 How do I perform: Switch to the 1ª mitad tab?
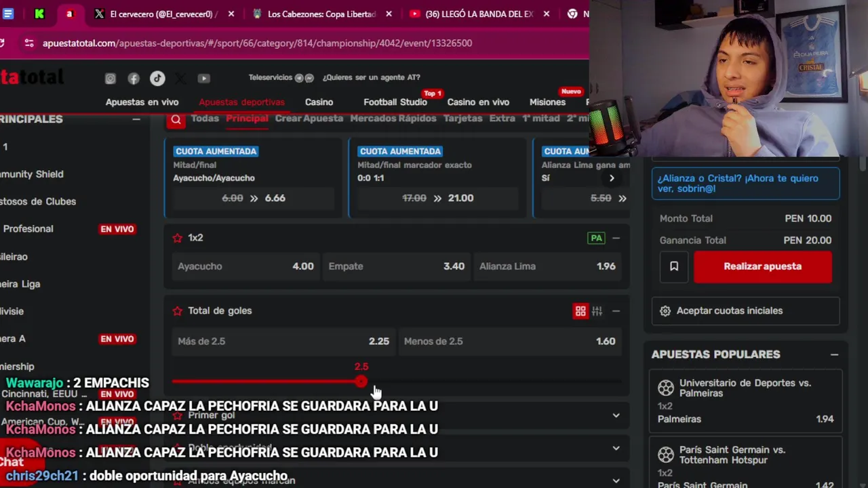[541, 118]
